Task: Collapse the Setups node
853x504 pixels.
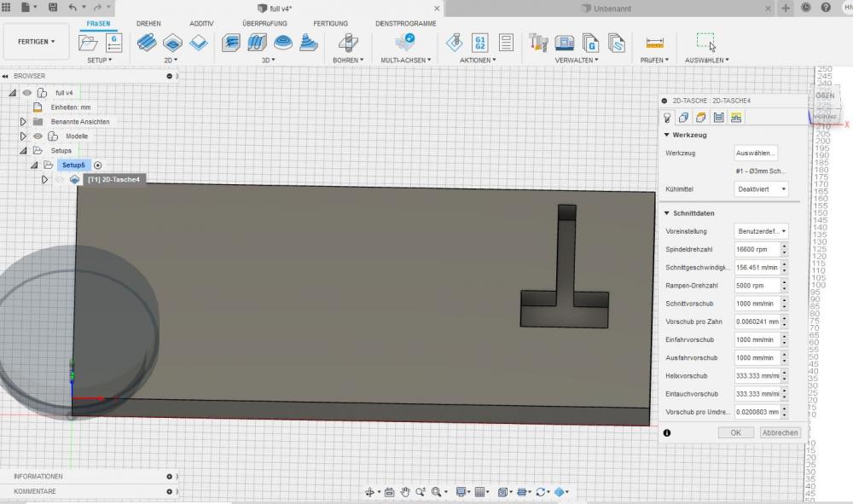Action: (x=23, y=151)
